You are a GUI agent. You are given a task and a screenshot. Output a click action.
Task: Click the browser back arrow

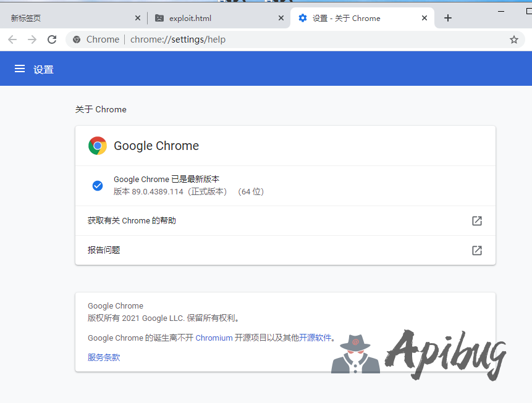[x=12, y=39]
